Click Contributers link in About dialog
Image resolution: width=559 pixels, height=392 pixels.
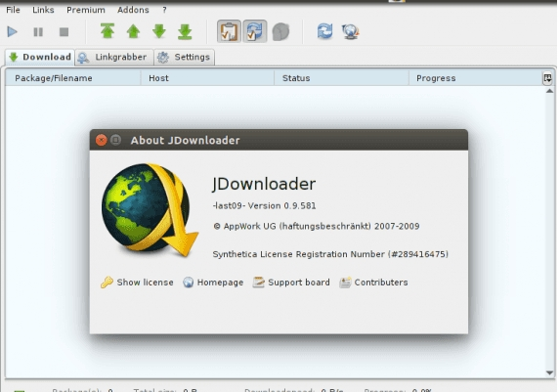(x=373, y=283)
